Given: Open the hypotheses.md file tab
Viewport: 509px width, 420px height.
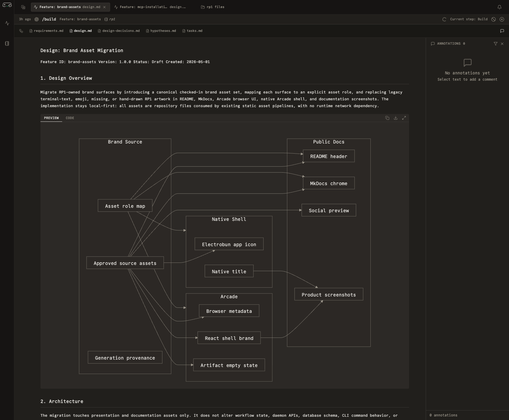Looking at the screenshot, I should pos(161,31).
